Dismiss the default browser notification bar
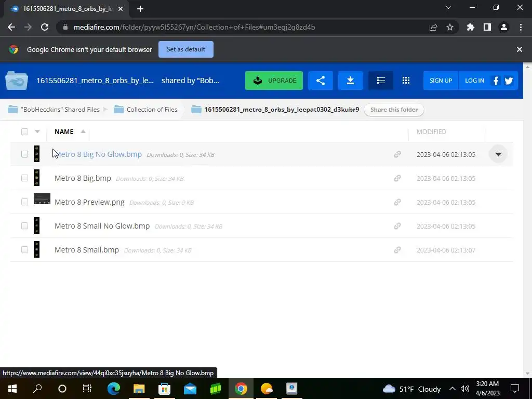 [x=520, y=49]
